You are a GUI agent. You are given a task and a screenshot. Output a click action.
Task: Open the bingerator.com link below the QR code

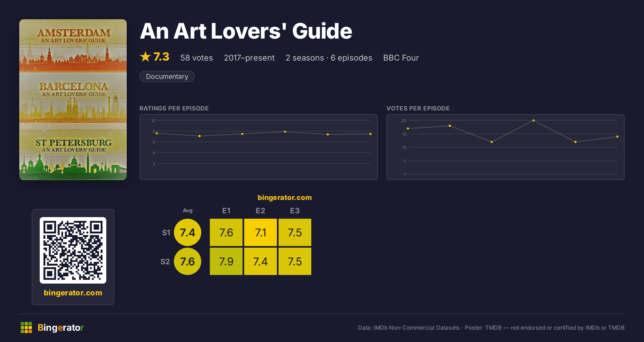tap(73, 293)
